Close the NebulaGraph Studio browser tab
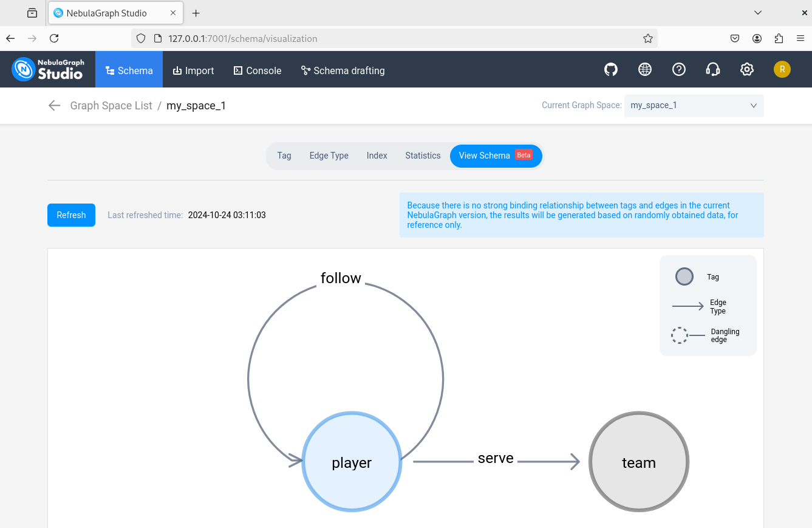This screenshot has width=812, height=528. pyautogui.click(x=173, y=13)
